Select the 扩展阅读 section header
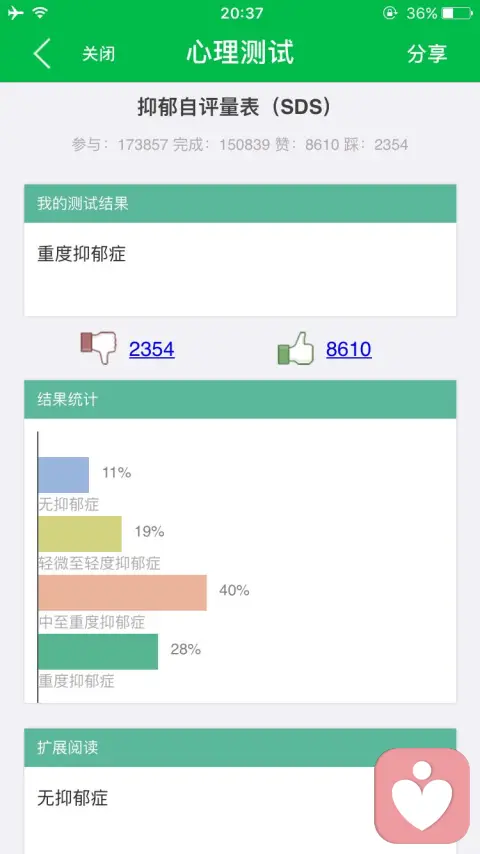Screen dimensions: 480x854 (240, 747)
